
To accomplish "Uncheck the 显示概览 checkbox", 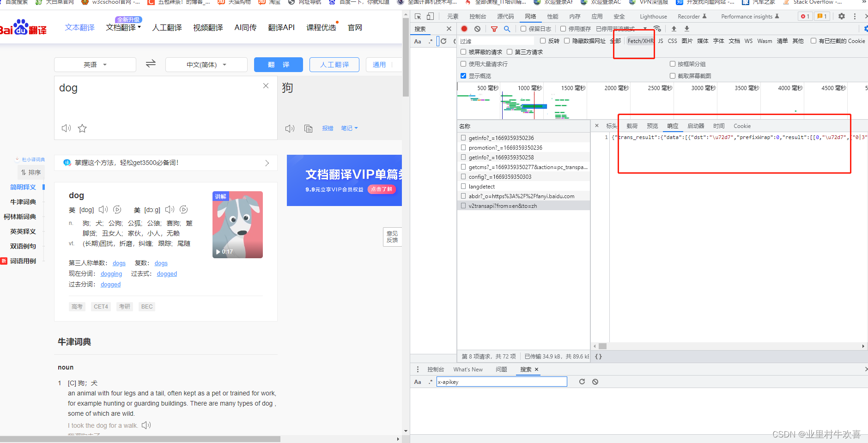I will 463,76.
